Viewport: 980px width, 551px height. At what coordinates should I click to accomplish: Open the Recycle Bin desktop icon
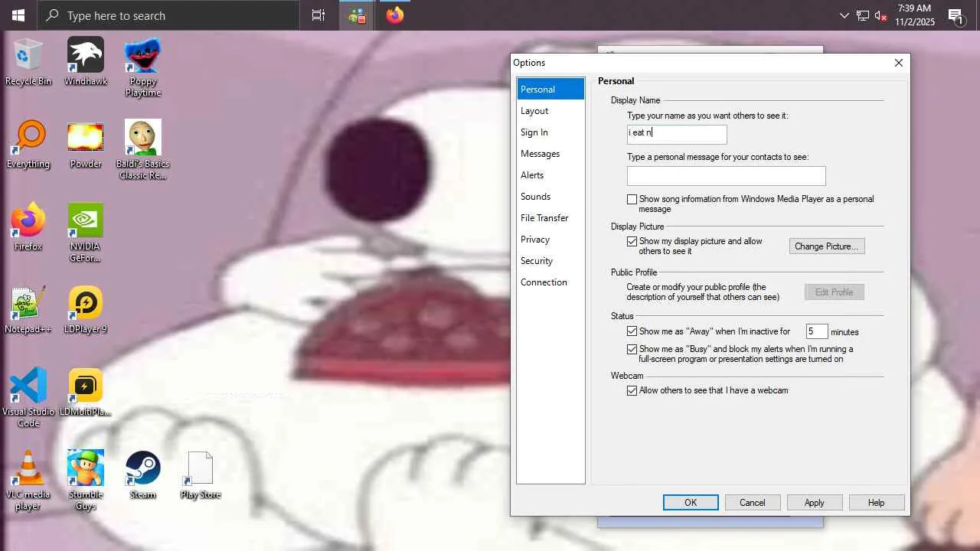pyautogui.click(x=28, y=61)
